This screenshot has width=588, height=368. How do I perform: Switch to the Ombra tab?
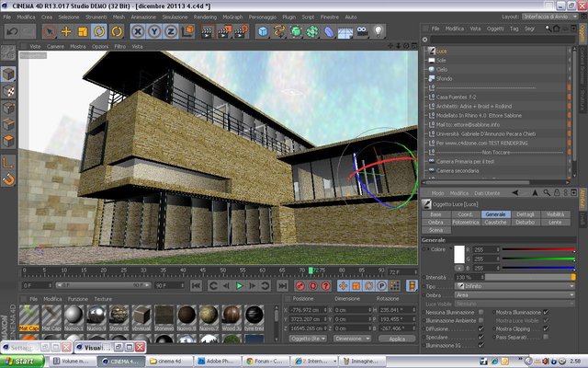pos(435,223)
